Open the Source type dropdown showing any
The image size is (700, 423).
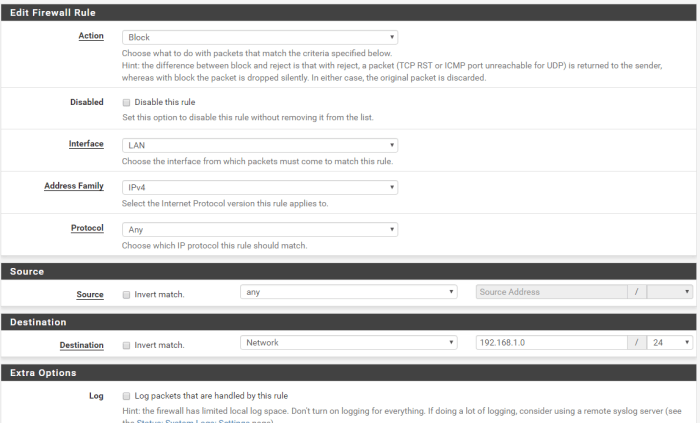tap(349, 292)
